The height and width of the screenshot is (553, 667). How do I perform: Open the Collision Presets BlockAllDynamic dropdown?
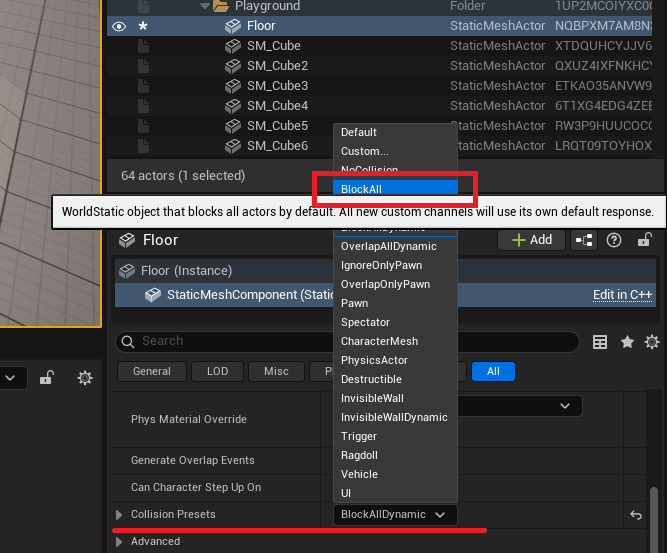point(395,515)
